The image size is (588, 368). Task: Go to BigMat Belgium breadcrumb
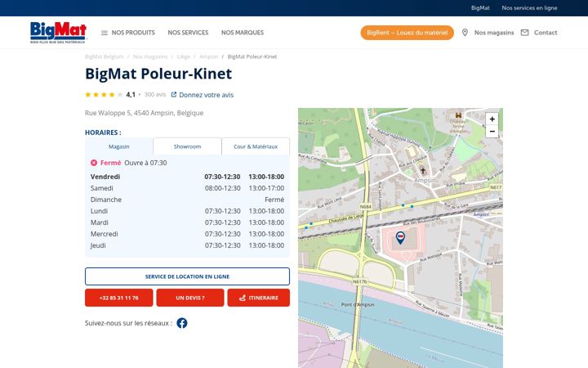[x=105, y=56]
